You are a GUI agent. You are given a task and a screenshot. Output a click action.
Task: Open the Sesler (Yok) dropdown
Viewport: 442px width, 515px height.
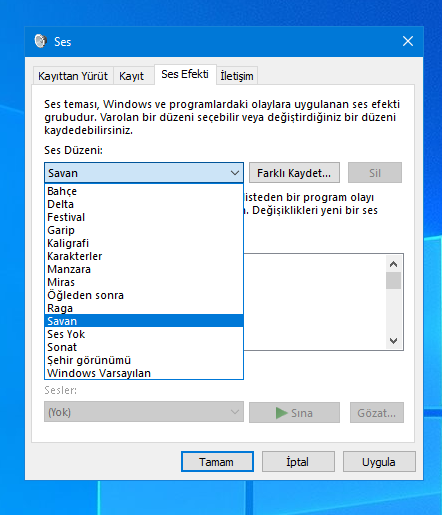pos(144,412)
